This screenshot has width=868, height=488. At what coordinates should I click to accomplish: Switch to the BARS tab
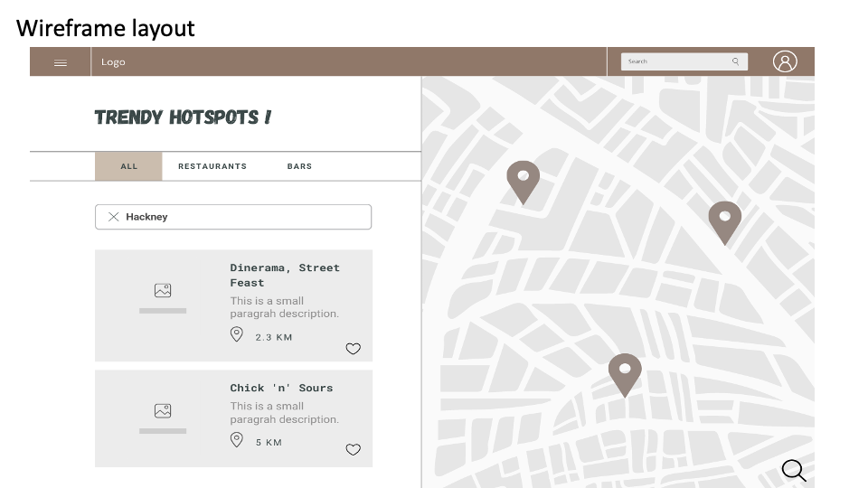299,166
